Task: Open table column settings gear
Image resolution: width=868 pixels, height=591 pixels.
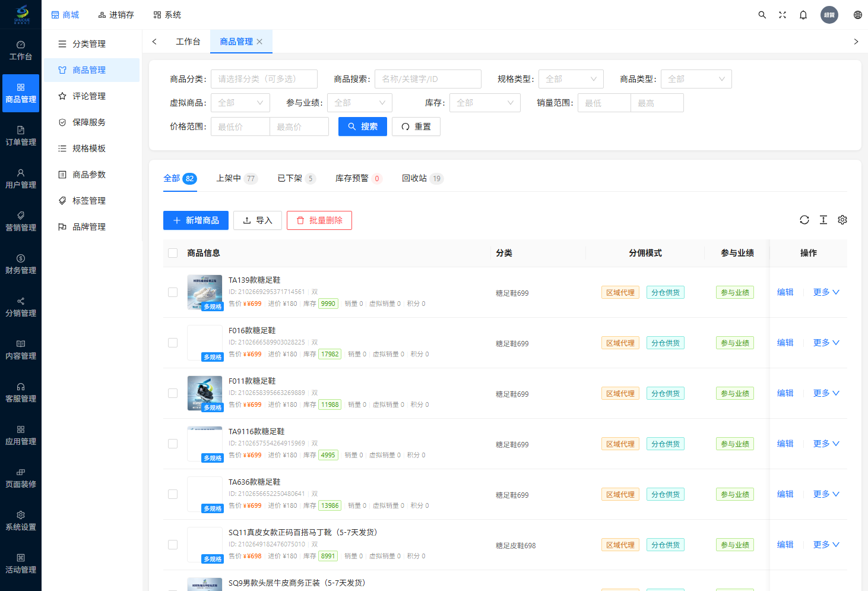Action: click(842, 220)
